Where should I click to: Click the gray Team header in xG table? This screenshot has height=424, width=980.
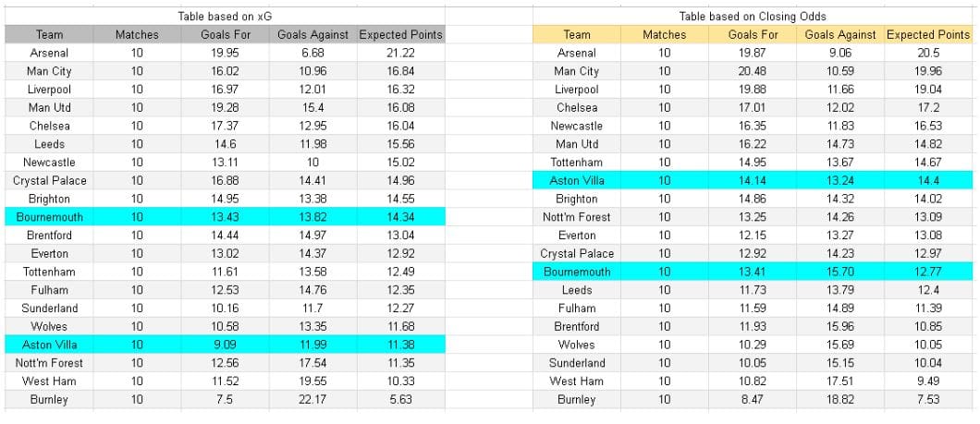coord(49,34)
